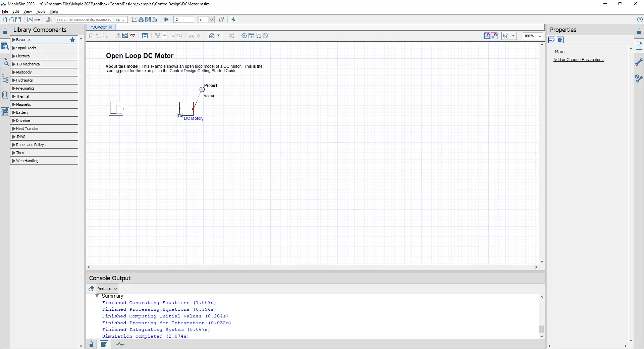Image resolution: width=644 pixels, height=349 pixels.
Task: Open the console Verbose level dropdown
Action: [108, 289]
